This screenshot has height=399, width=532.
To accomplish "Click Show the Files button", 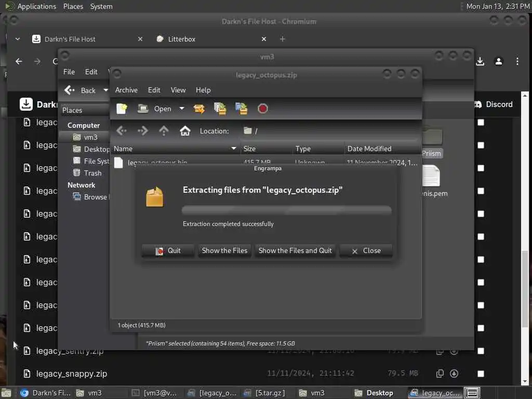I will [x=224, y=251].
